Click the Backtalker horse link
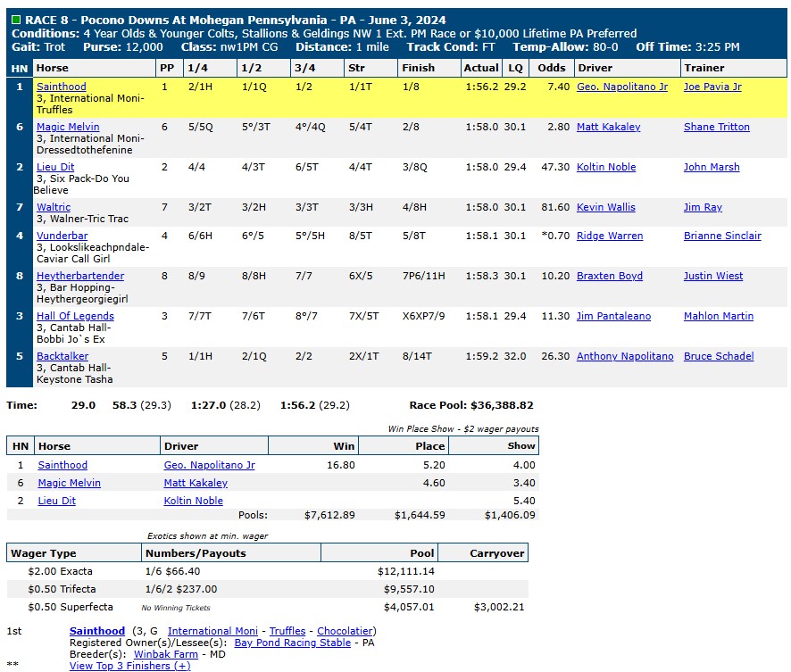 coord(62,356)
